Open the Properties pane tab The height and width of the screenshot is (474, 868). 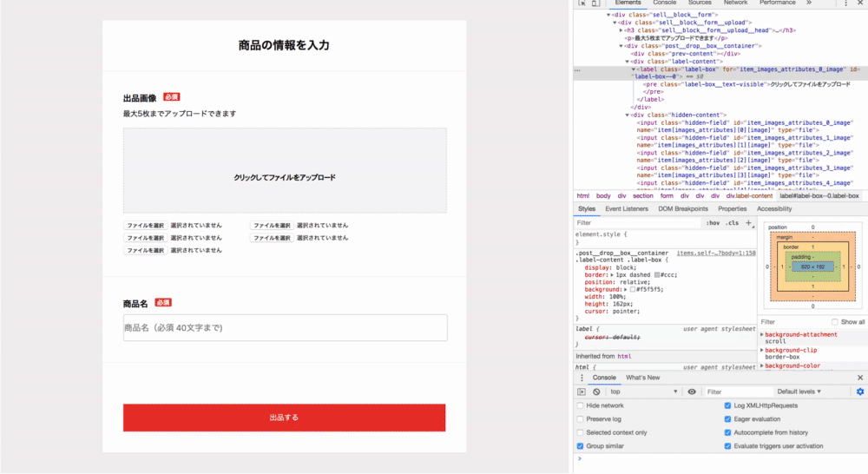(x=733, y=208)
